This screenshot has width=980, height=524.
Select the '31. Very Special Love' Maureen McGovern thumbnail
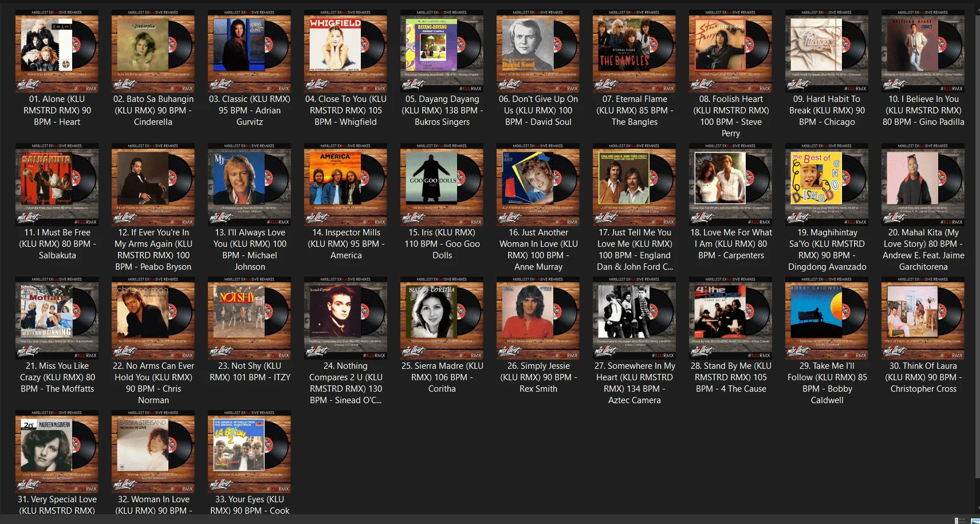[57, 451]
